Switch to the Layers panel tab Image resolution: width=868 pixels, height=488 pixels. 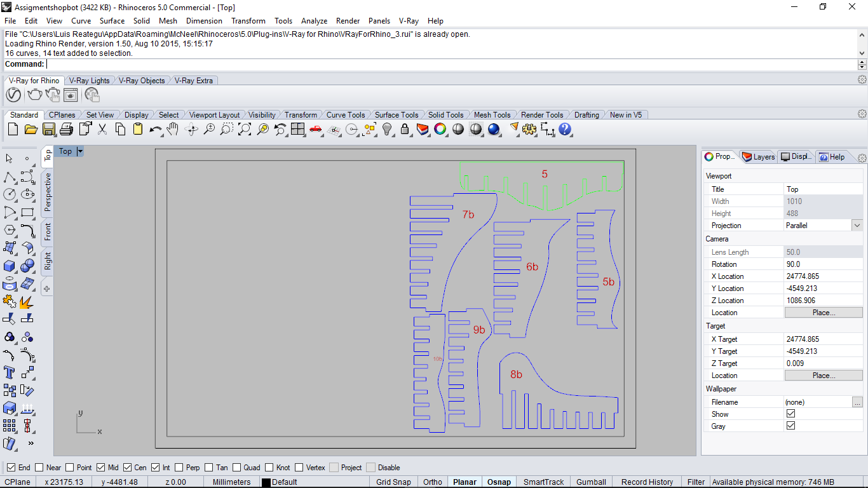click(759, 157)
